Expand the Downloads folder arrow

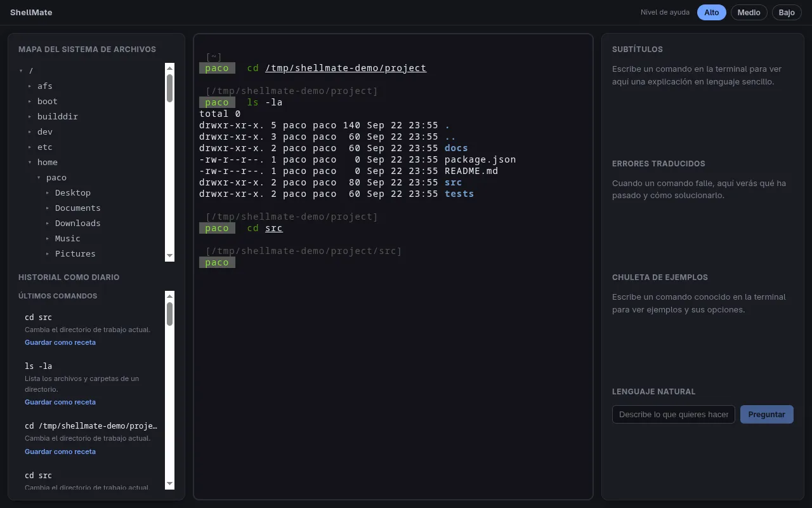click(x=48, y=224)
